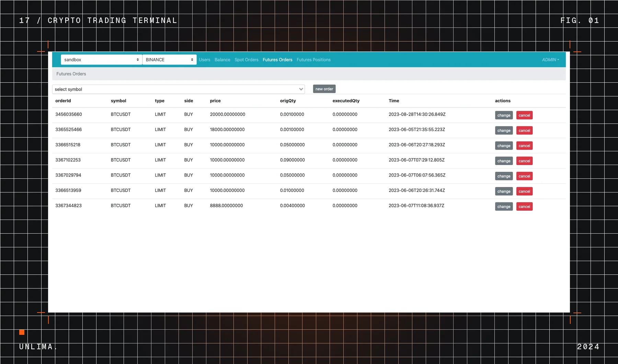
Task: Switch to Spot Orders
Action: (x=247, y=60)
